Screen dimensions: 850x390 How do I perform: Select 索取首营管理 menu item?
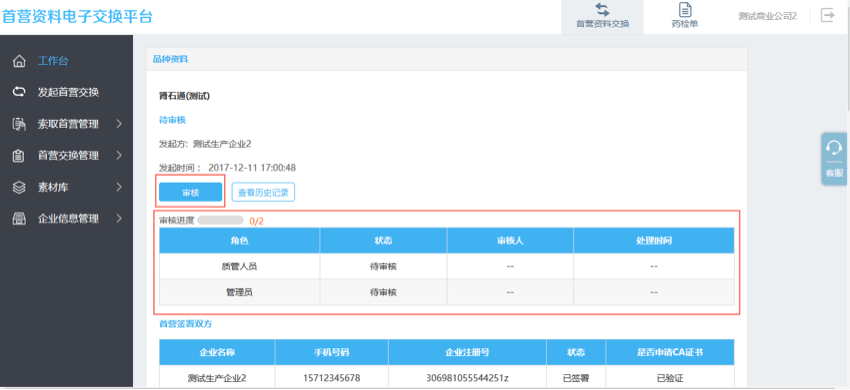pos(68,124)
